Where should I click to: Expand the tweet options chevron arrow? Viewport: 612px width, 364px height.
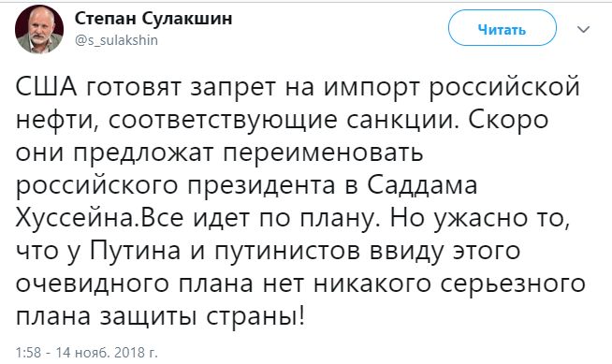pos(583,30)
